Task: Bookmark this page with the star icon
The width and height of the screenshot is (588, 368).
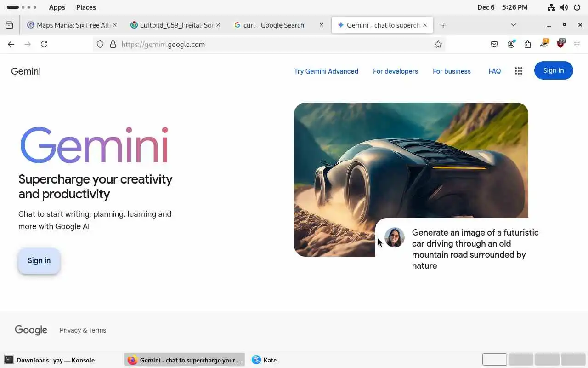Action: tap(438, 45)
